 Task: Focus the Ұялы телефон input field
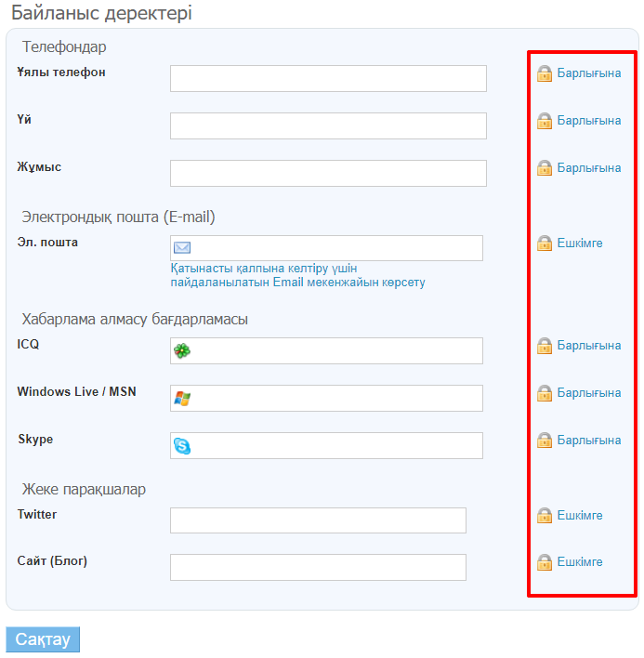(x=328, y=79)
